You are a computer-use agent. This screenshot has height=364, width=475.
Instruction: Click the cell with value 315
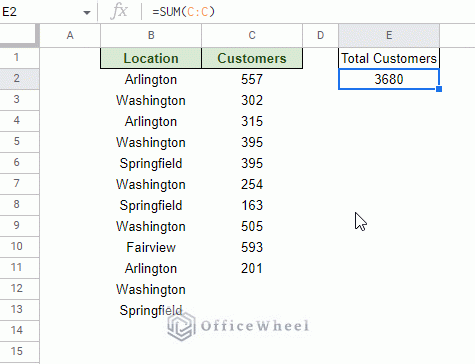(252, 121)
